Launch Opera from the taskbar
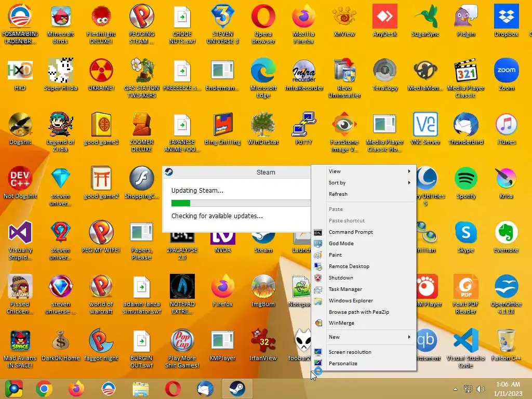The width and height of the screenshot is (532, 399). [172, 389]
